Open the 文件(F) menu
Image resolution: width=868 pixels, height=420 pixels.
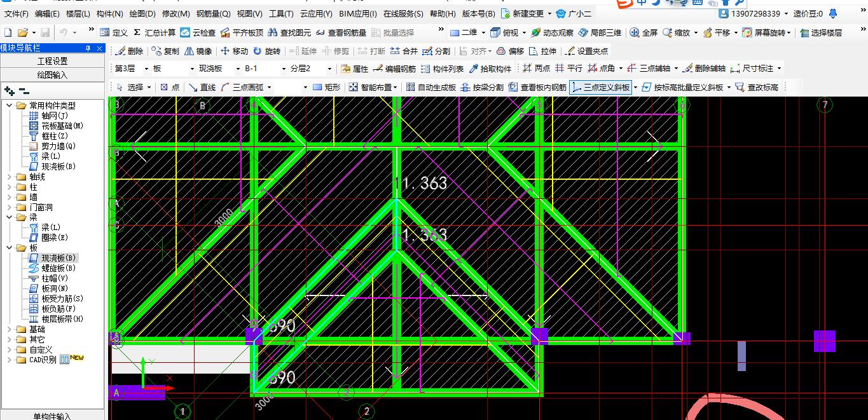17,14
